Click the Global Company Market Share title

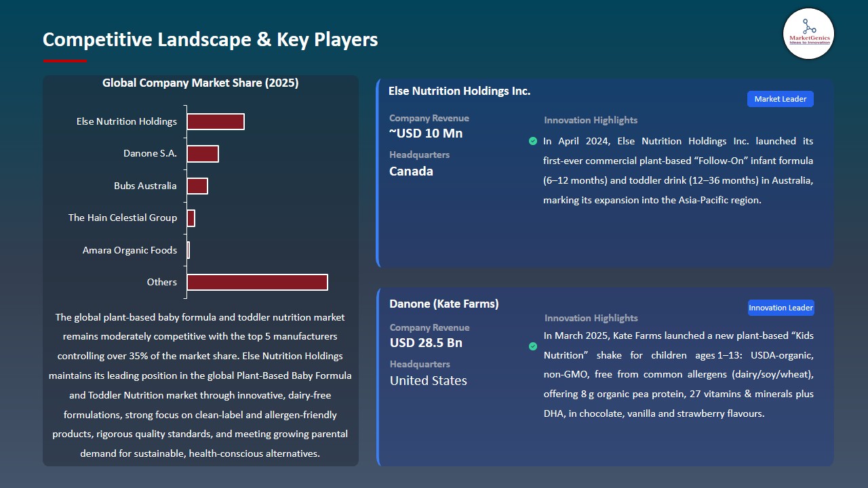click(200, 83)
